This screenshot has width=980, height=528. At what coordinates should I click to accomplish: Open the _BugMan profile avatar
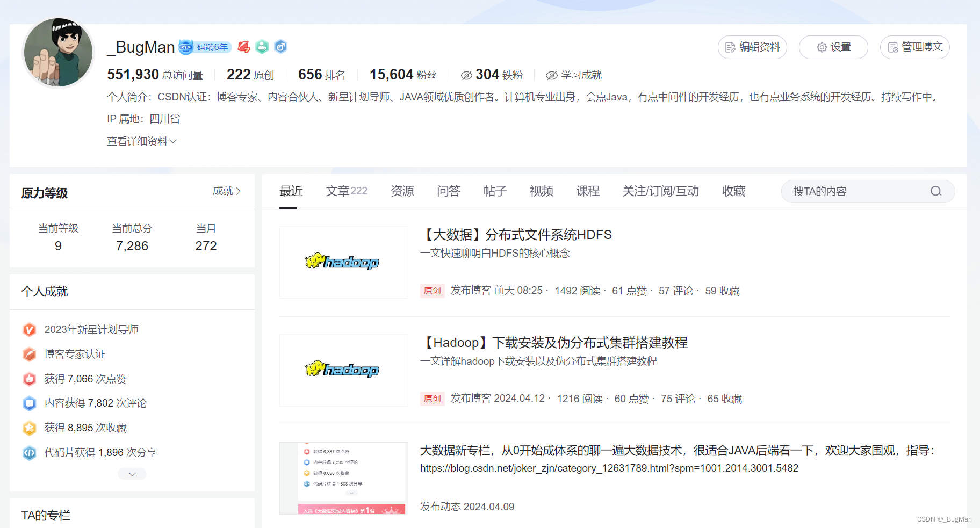click(x=59, y=52)
